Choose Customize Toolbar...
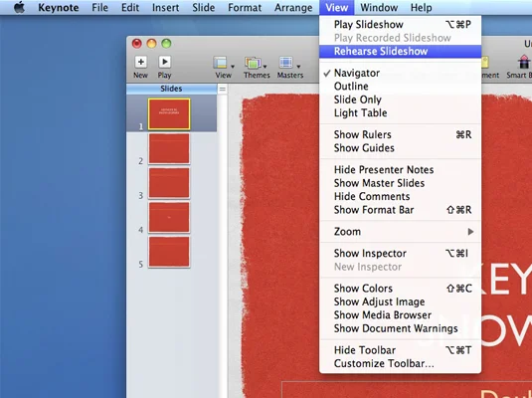The width and height of the screenshot is (532, 398). click(401, 363)
